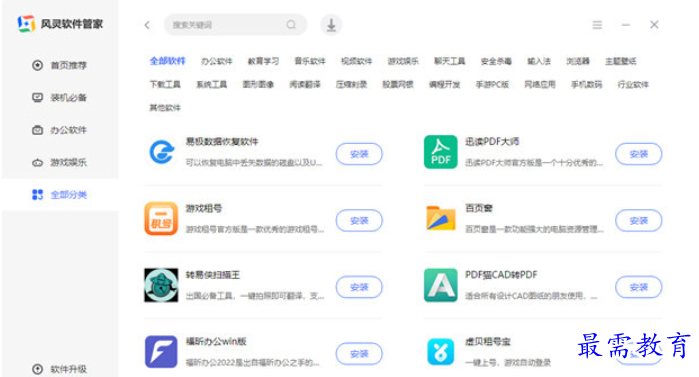This screenshot has width=699, height=377.
Task: Open 软件升级 at sidebar bottom
Action: (60, 369)
